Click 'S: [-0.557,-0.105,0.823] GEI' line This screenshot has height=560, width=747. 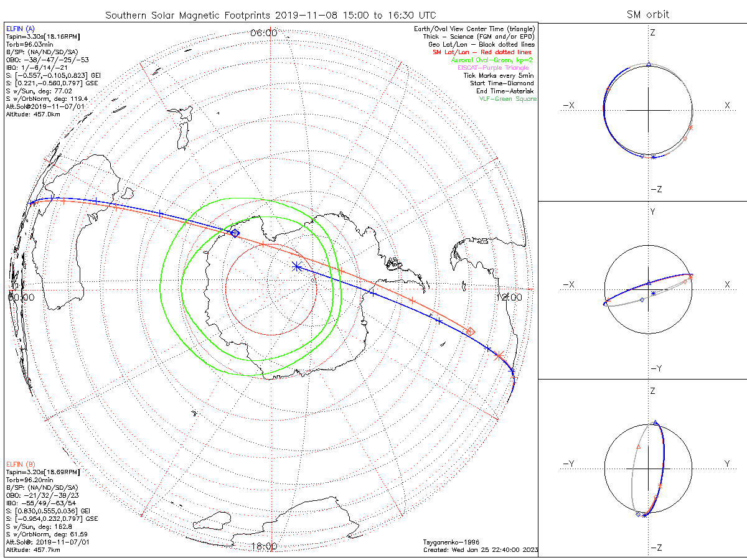(53, 75)
